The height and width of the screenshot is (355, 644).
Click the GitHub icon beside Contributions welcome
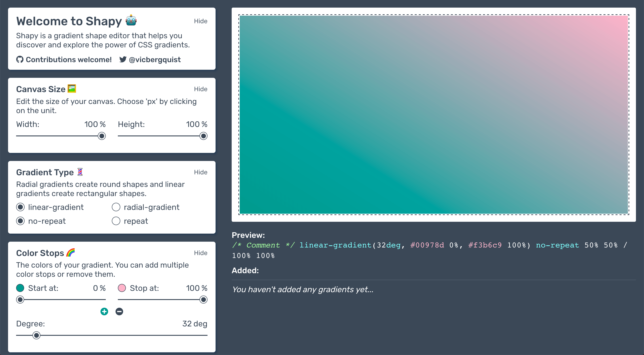coord(20,59)
